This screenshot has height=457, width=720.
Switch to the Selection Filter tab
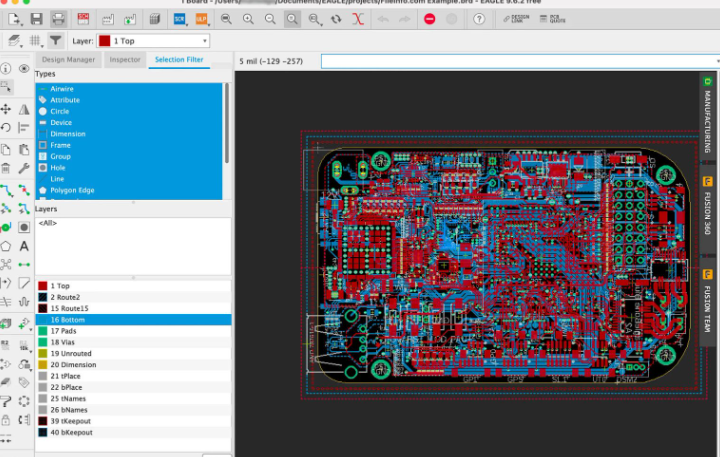point(179,60)
